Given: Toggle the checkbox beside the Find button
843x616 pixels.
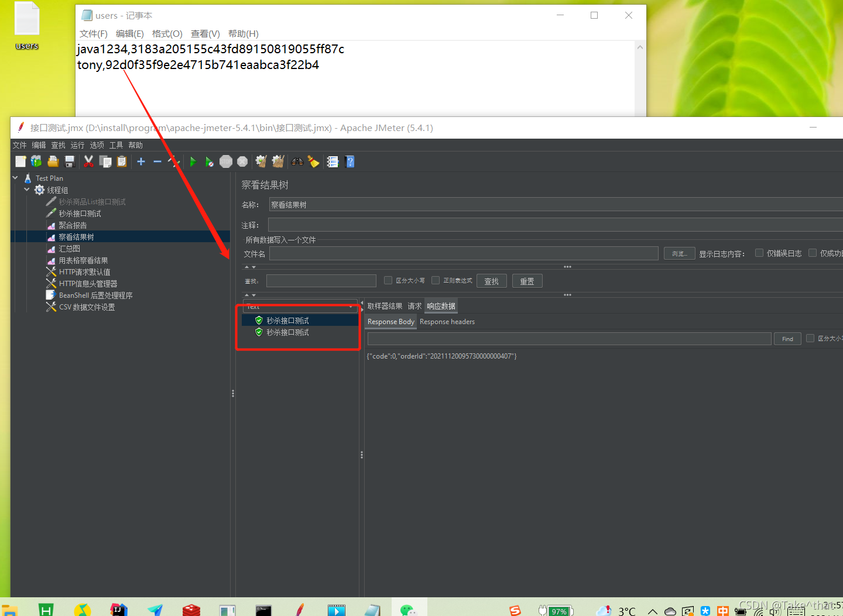Looking at the screenshot, I should 810,338.
